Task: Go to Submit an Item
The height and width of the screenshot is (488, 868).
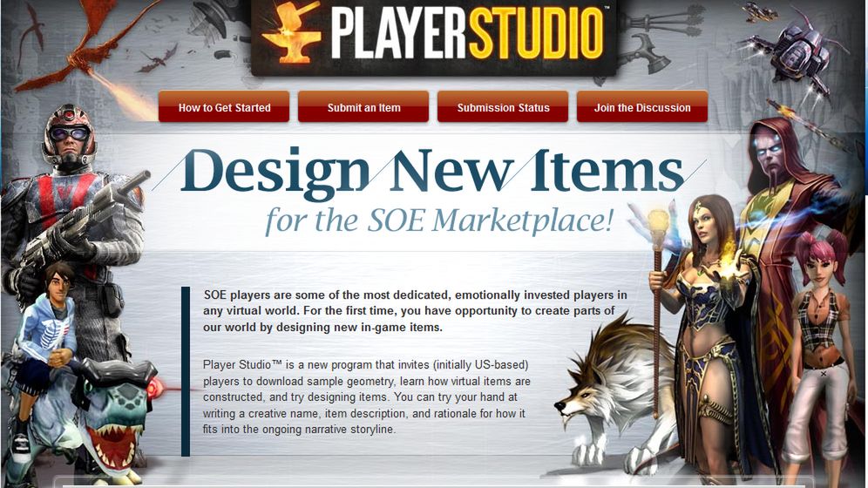Action: pos(363,107)
